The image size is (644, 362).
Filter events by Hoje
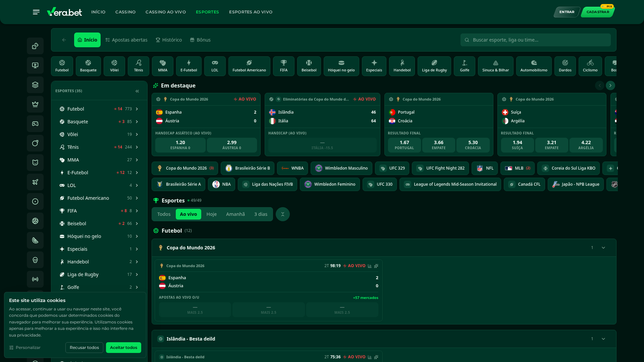(x=212, y=214)
